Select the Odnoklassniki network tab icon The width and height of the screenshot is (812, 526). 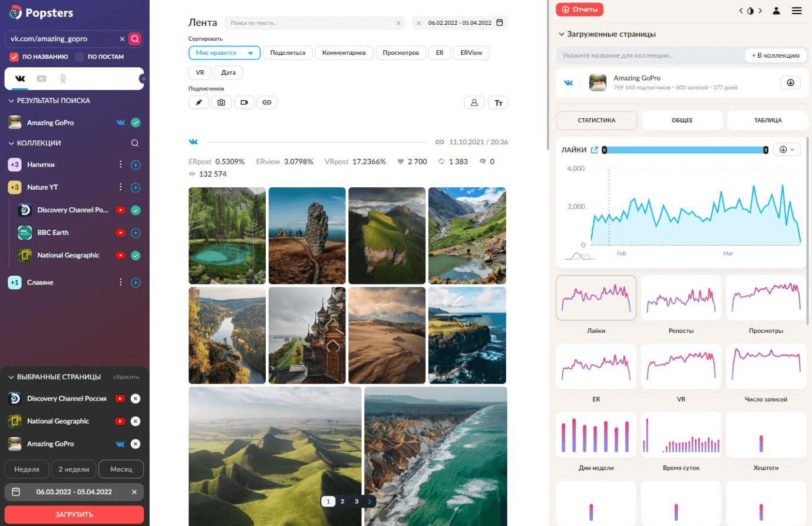point(62,78)
